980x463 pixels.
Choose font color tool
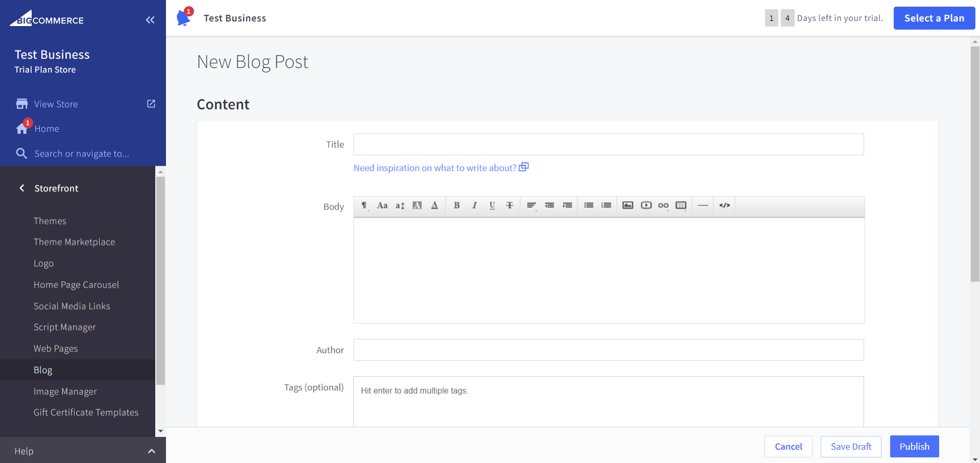click(435, 205)
